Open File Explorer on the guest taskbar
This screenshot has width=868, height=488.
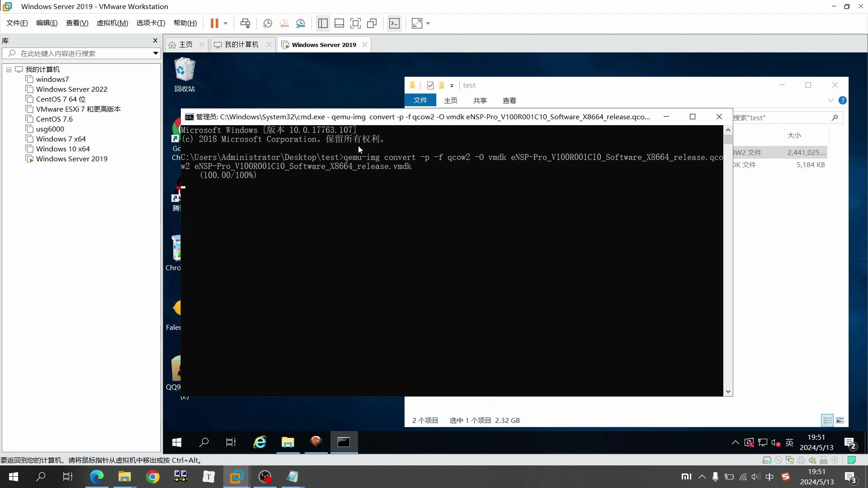point(288,442)
